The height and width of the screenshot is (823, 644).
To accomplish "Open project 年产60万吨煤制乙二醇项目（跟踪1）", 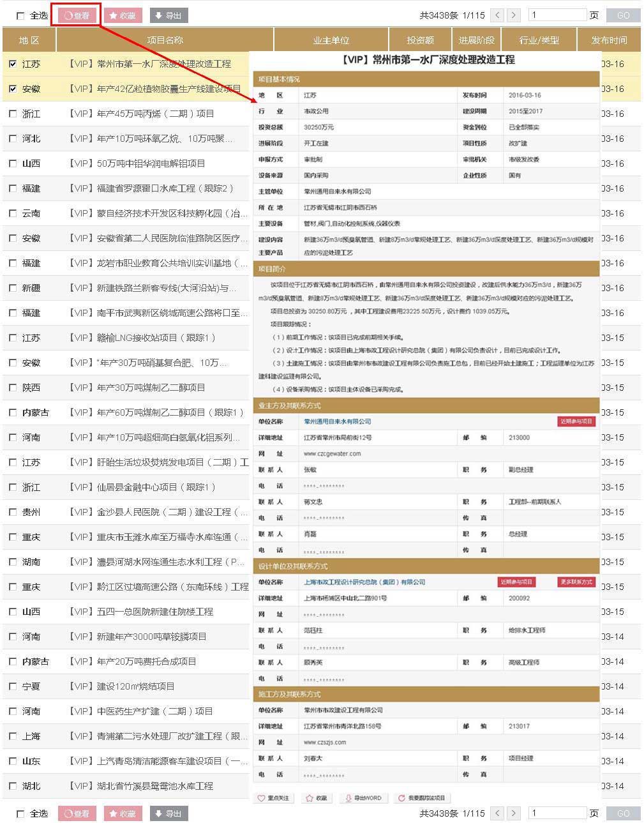I will point(156,412).
